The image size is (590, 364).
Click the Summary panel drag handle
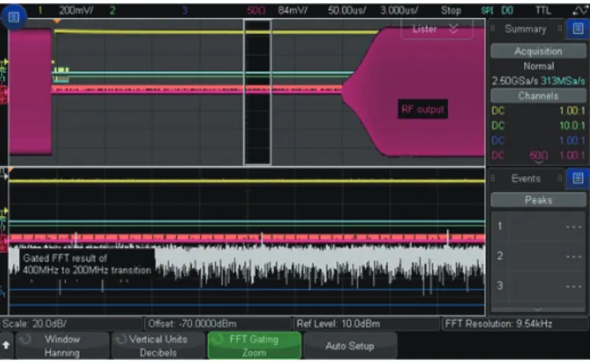click(493, 29)
